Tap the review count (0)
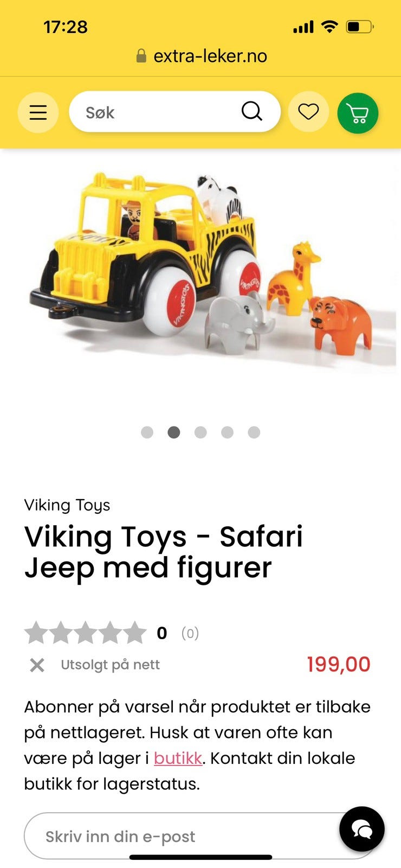Viewport: 401px width, 868px height. [x=190, y=633]
